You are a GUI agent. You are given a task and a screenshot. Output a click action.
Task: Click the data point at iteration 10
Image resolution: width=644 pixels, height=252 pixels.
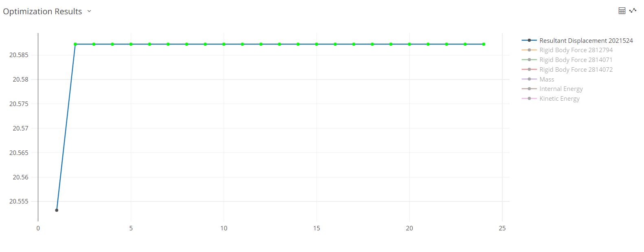224,44
